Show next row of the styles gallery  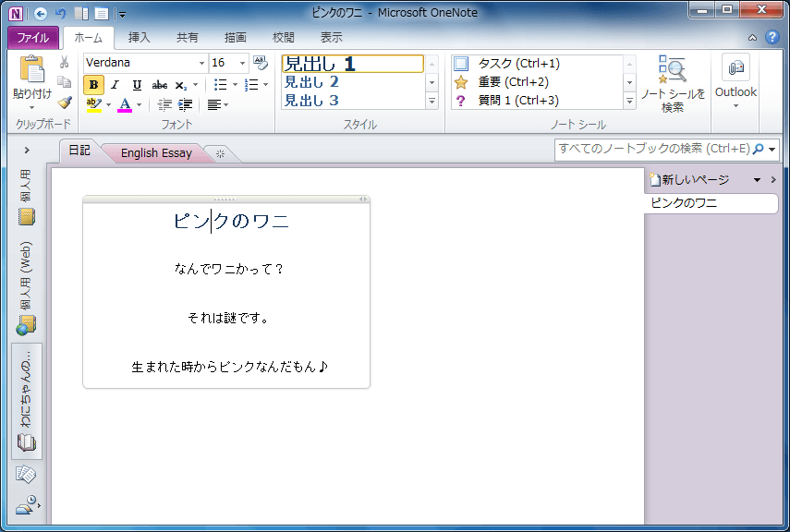point(431,82)
